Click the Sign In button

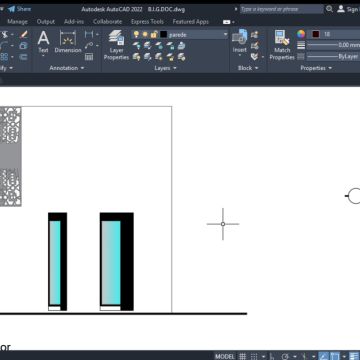348,9
